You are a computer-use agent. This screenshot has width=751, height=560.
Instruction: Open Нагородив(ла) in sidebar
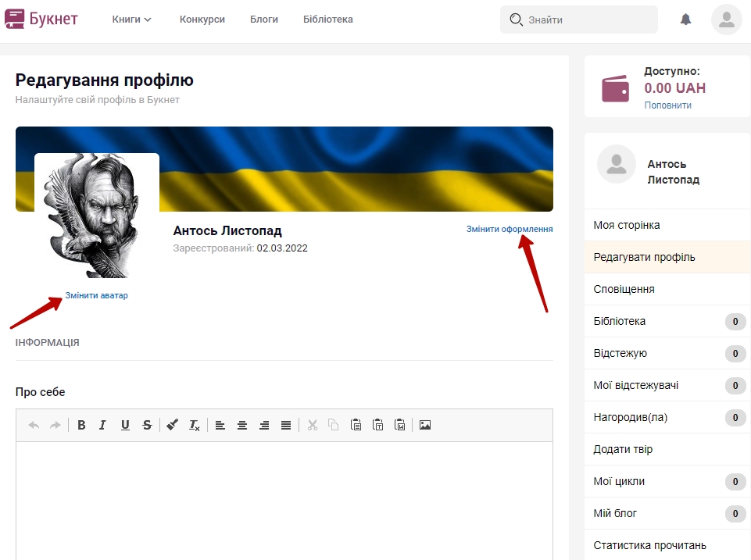click(x=667, y=417)
